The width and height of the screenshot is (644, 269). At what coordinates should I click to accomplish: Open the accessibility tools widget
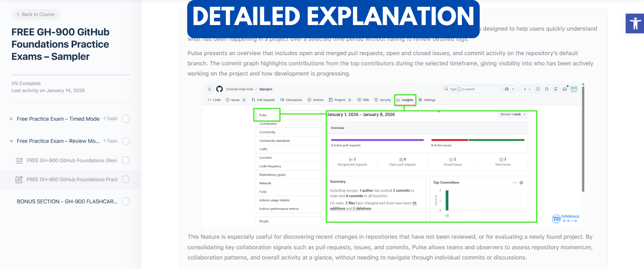[635, 24]
